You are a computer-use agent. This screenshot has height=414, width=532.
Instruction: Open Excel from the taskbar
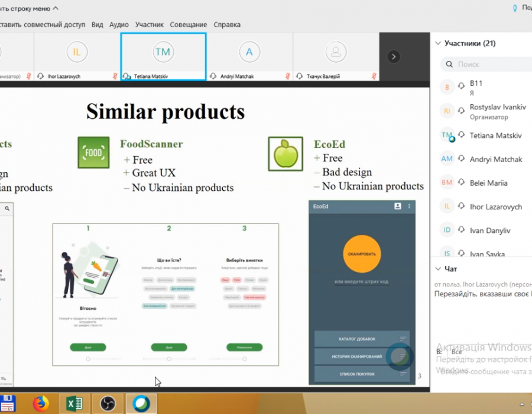pyautogui.click(x=74, y=404)
